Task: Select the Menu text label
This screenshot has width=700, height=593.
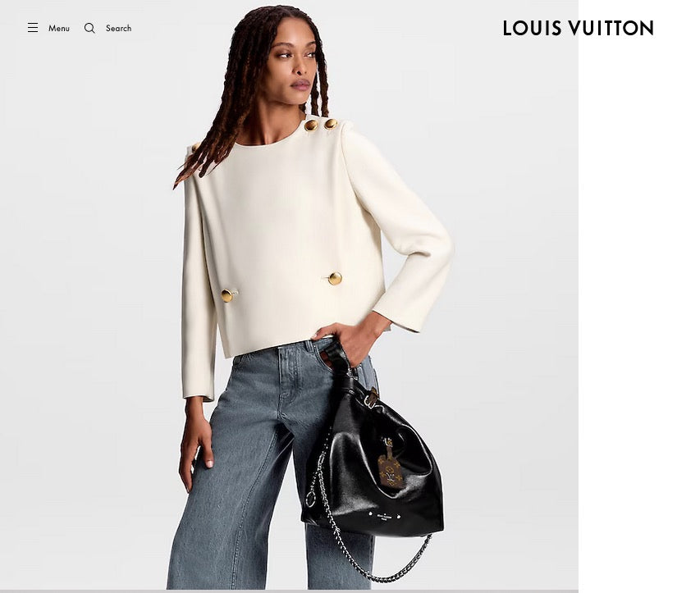Action: pyautogui.click(x=59, y=28)
